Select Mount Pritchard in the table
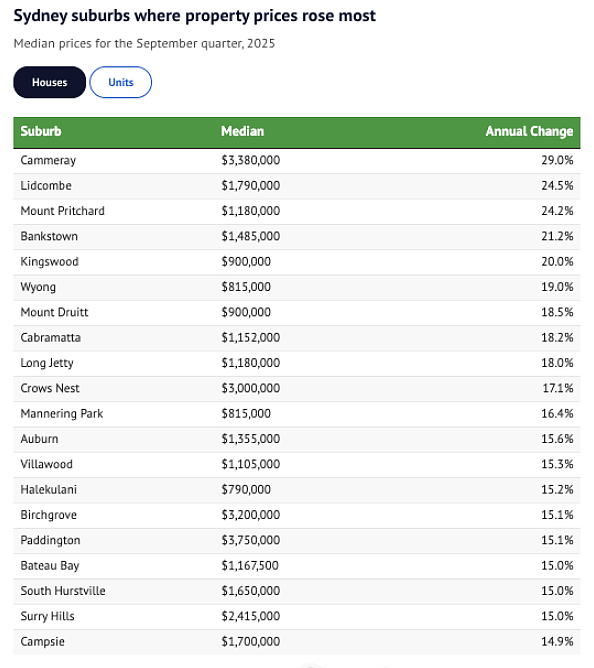594x668 pixels. (63, 211)
